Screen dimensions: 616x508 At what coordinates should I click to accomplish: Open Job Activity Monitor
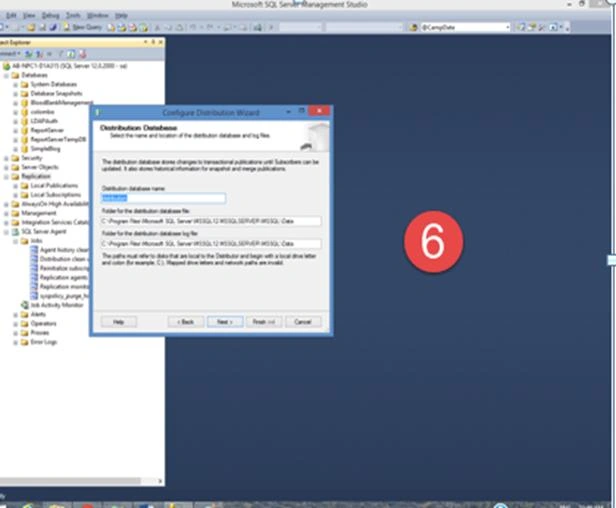coord(57,305)
